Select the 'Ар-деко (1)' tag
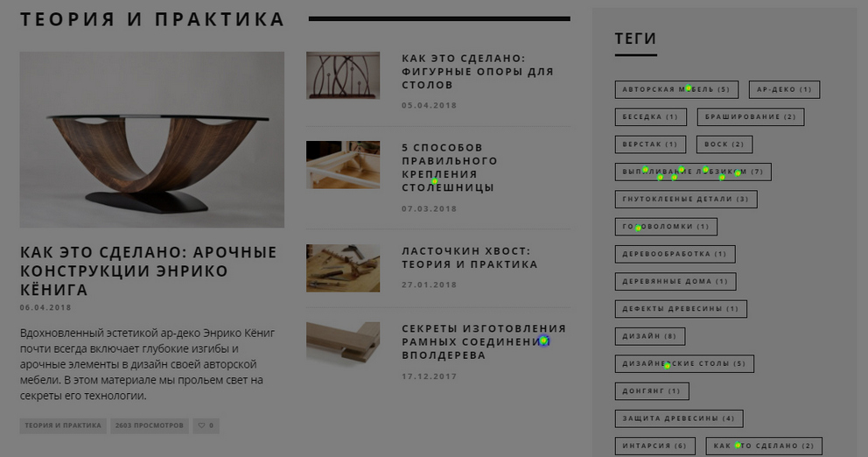Viewport: 868px width, 457px height. (x=784, y=89)
